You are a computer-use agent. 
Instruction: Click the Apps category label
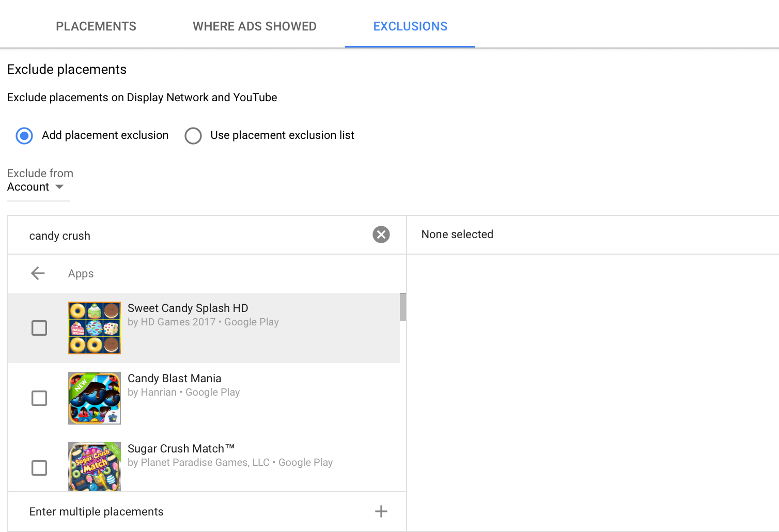(81, 274)
